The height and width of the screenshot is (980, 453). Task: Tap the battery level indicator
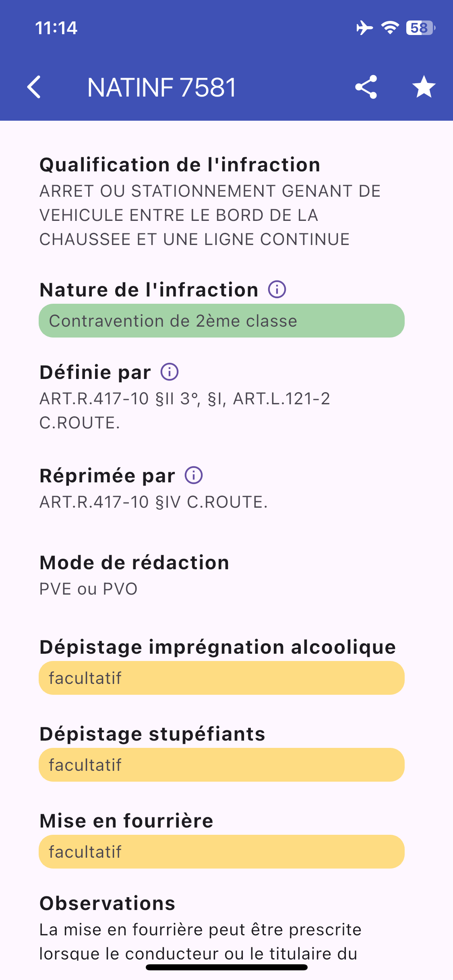[420, 28]
